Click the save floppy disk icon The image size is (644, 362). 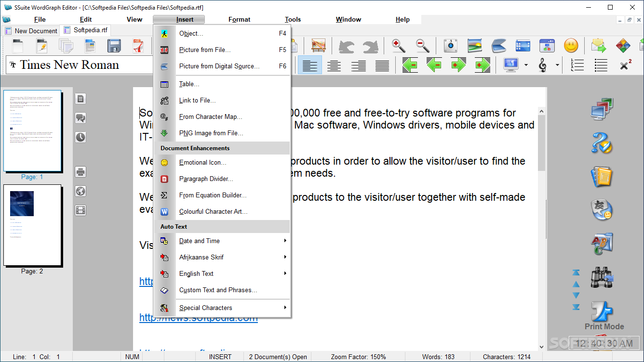pos(114,46)
